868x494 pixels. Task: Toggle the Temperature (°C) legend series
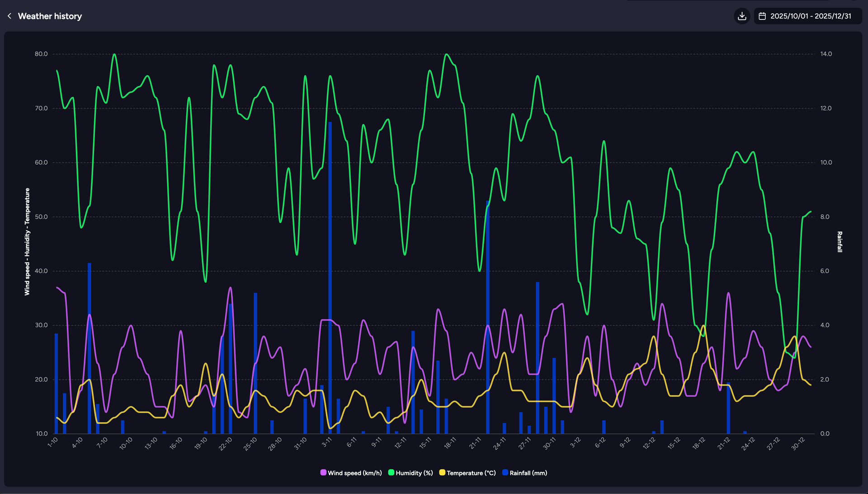(471, 473)
